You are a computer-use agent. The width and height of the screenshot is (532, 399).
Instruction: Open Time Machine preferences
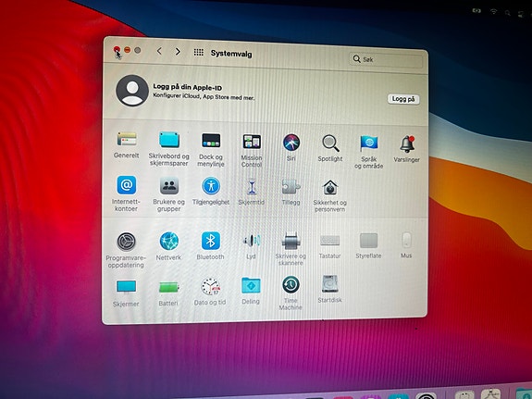pyautogui.click(x=291, y=284)
